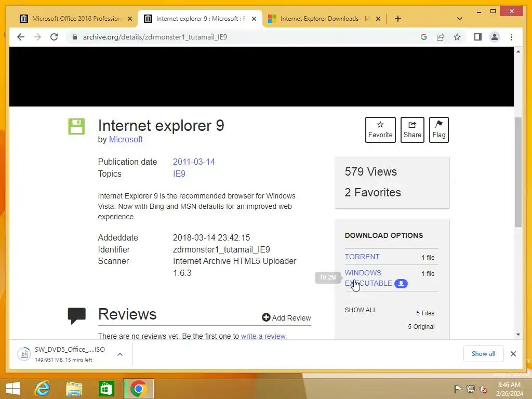Expand the tab search dropdown arrow
Screen dimensions: 532x399
point(460,19)
